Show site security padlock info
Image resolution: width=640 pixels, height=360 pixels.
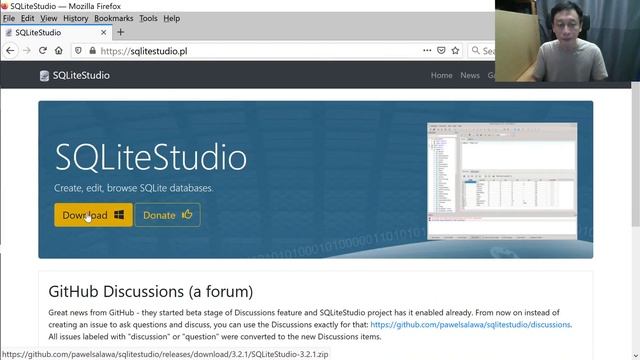coord(93,51)
